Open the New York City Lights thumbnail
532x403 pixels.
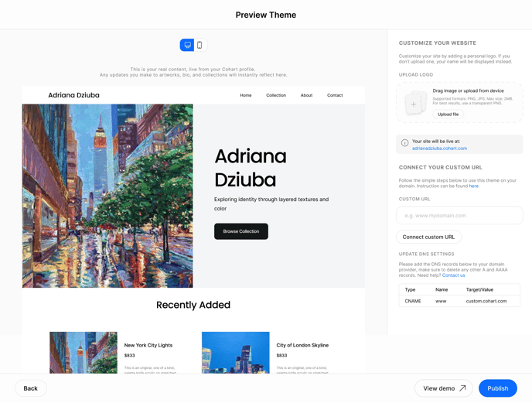[84, 353]
